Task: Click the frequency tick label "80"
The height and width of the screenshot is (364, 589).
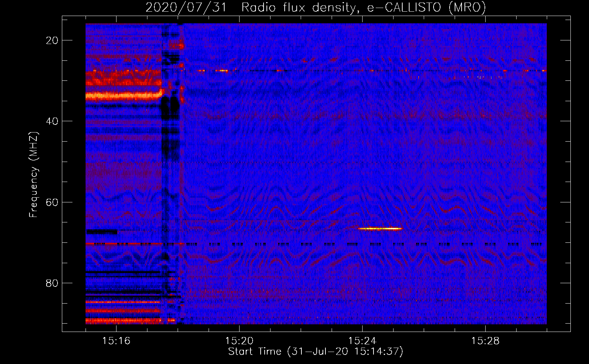Action: click(x=52, y=283)
